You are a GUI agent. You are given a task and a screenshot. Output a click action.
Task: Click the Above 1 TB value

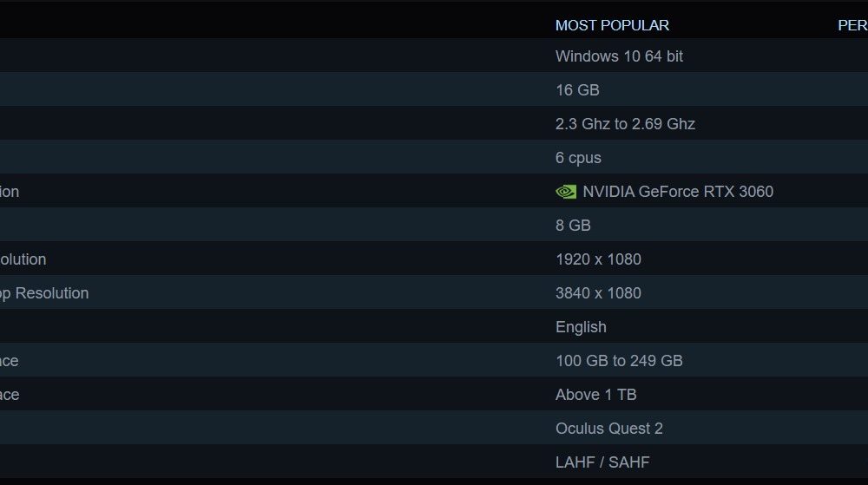[x=595, y=394]
